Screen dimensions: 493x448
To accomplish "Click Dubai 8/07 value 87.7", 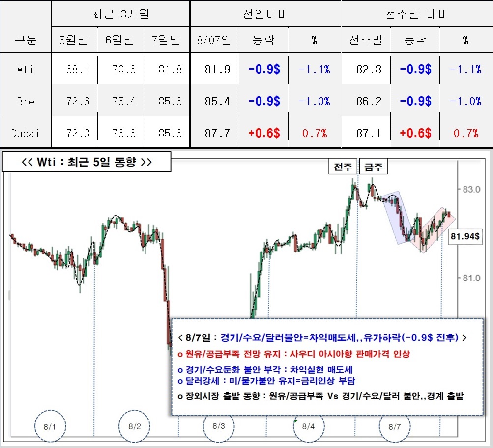I will 217,133.
